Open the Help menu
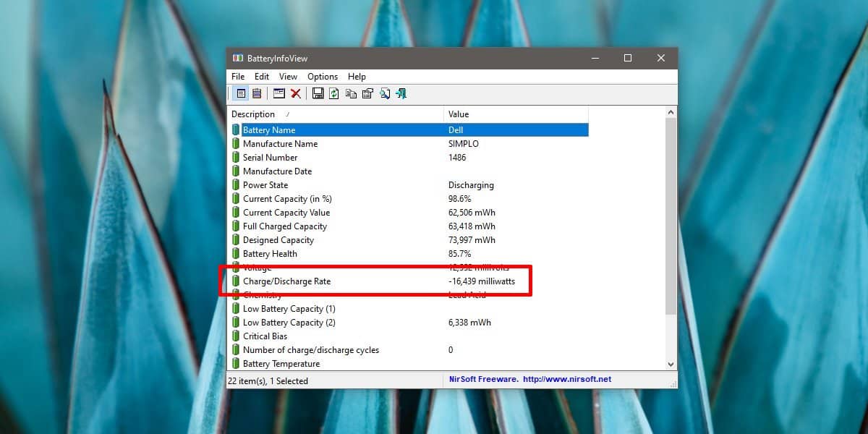The height and width of the screenshot is (434, 868). (x=357, y=77)
